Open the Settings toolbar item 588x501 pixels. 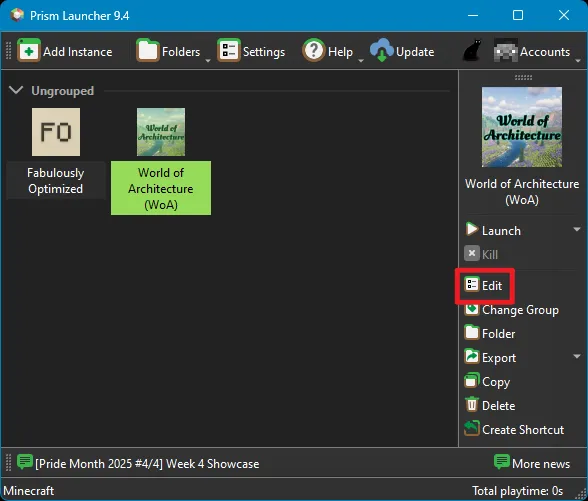pos(251,51)
